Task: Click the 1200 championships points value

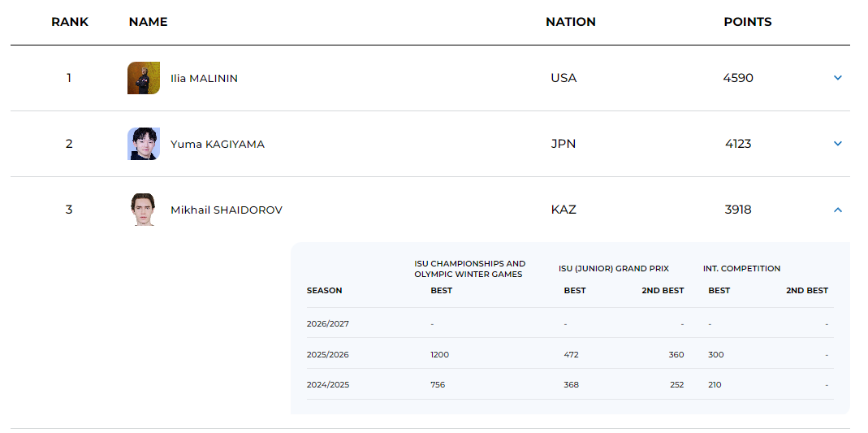Action: [x=439, y=354]
